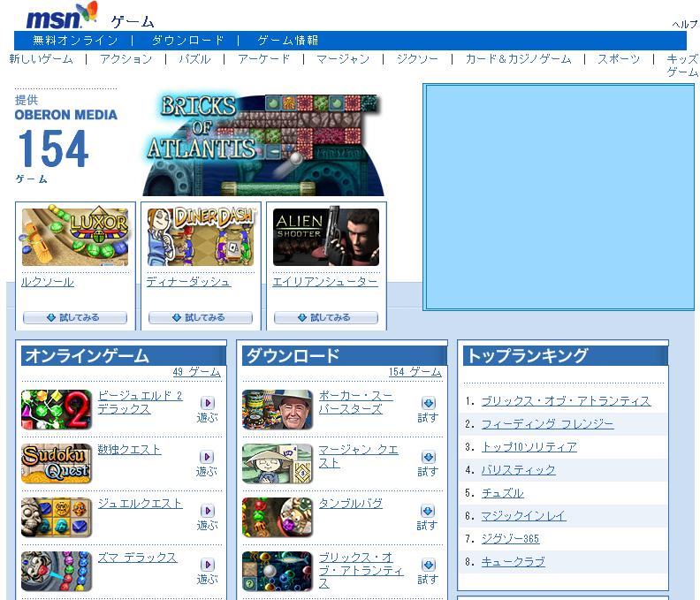
Task: Open the ジュエルクエスト title link
Action: coord(141,504)
